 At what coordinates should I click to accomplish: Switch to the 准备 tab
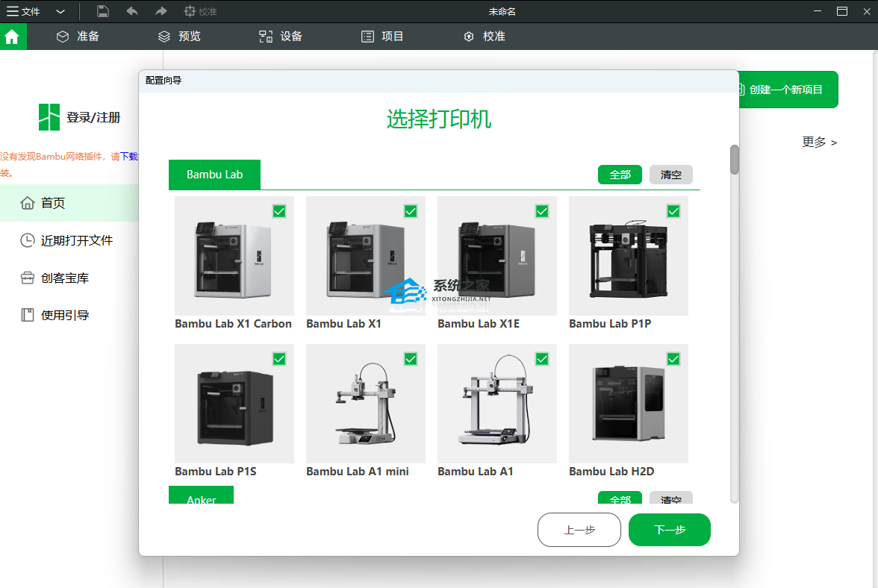(78, 37)
